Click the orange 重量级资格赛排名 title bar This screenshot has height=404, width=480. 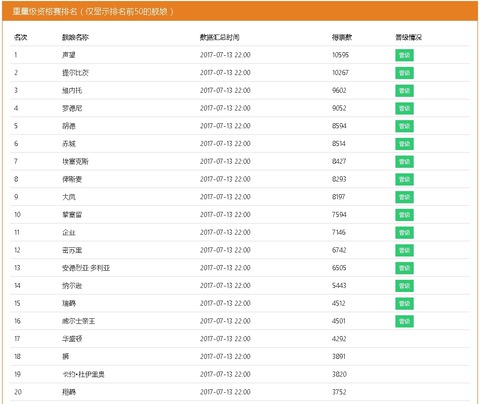click(240, 11)
